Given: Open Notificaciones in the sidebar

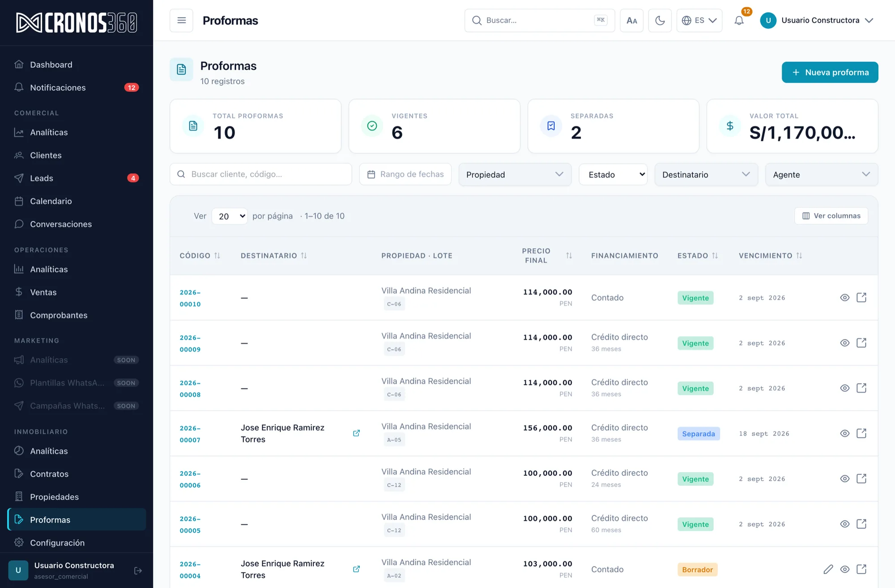Looking at the screenshot, I should click(77, 87).
